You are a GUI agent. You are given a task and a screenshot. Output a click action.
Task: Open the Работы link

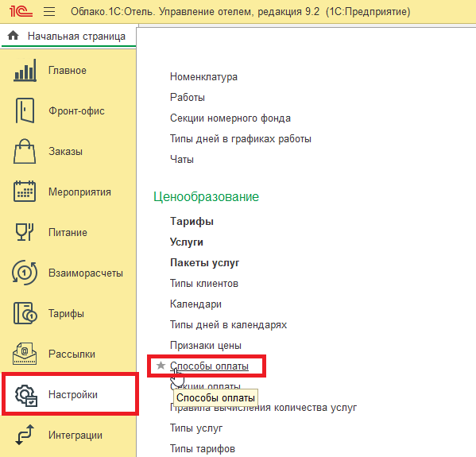click(188, 98)
